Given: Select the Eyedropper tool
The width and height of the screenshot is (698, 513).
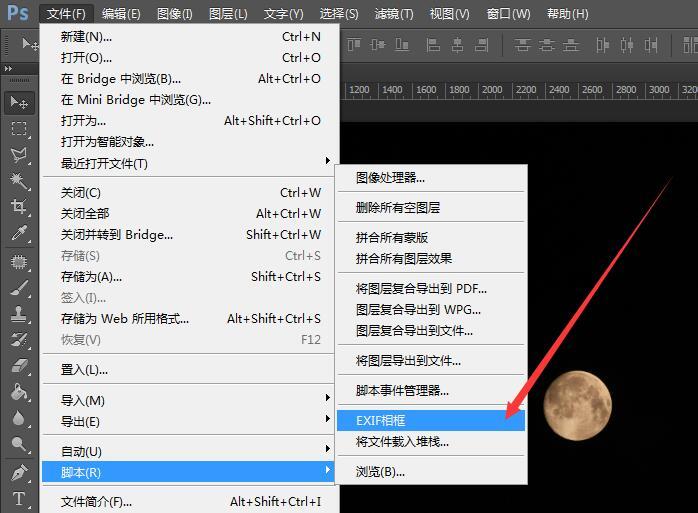Looking at the screenshot, I should click(19, 232).
